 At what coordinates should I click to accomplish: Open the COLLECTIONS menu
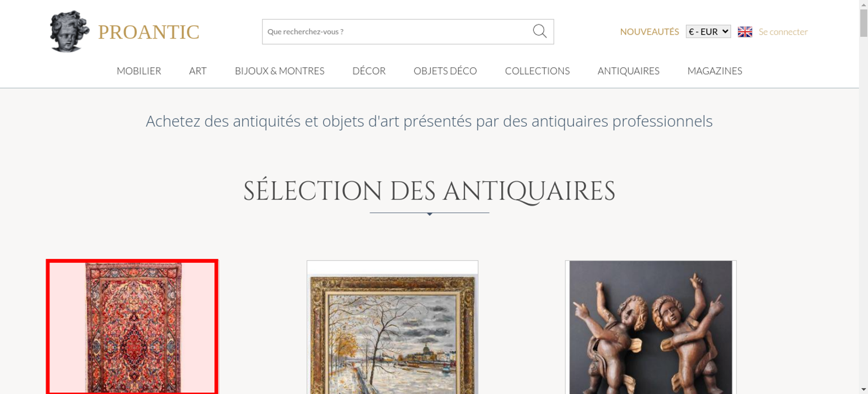click(537, 71)
